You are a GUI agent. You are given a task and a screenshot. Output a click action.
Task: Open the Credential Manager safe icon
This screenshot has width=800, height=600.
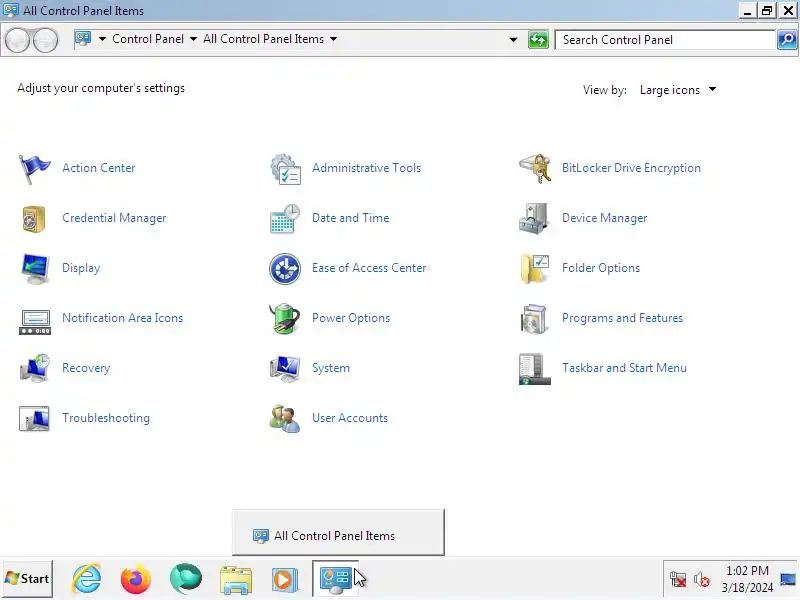pos(34,218)
